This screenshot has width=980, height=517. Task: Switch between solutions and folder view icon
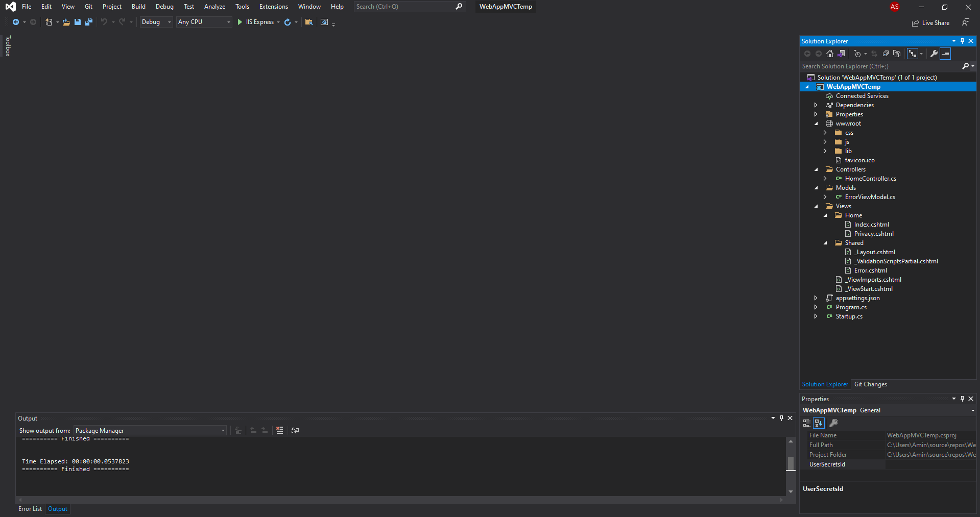(x=841, y=54)
